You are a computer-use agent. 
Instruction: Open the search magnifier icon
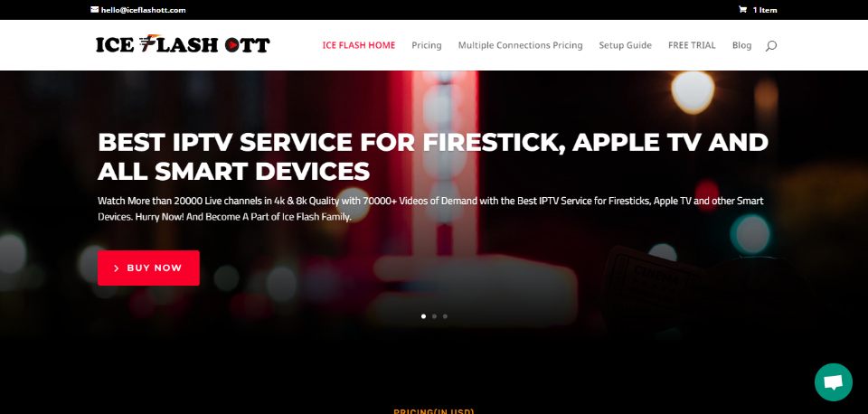coord(771,46)
